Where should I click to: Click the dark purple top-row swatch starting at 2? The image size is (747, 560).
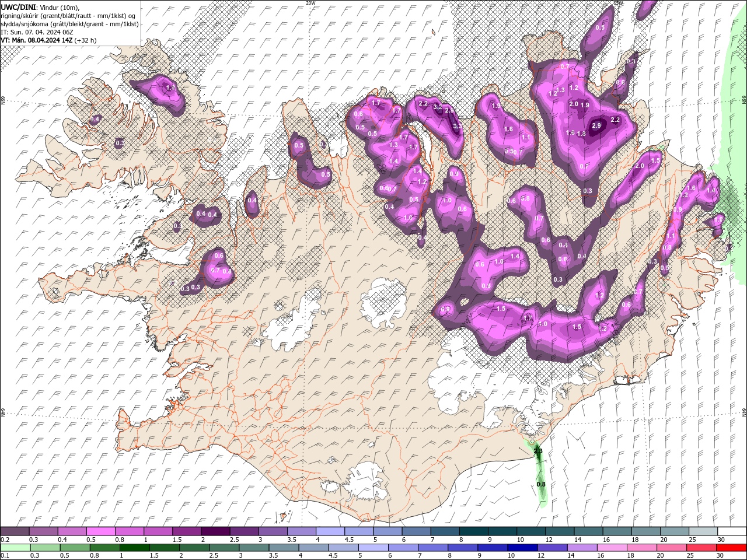pos(215,531)
